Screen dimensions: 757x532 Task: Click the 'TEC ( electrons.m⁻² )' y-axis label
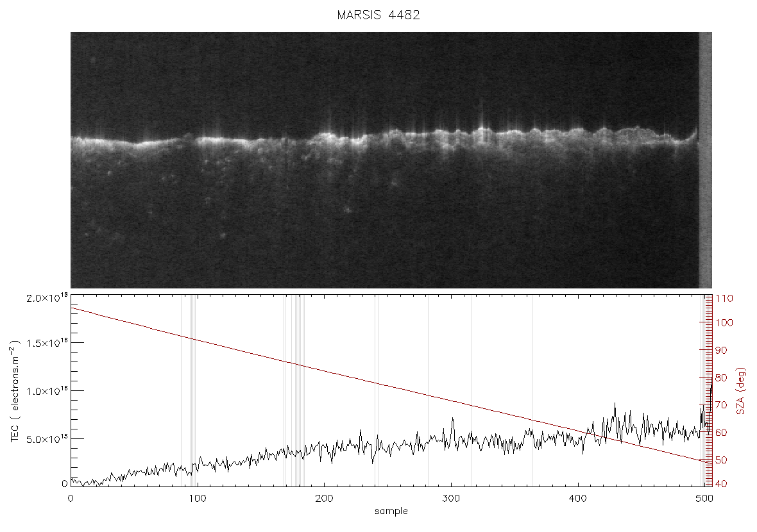click(15, 391)
